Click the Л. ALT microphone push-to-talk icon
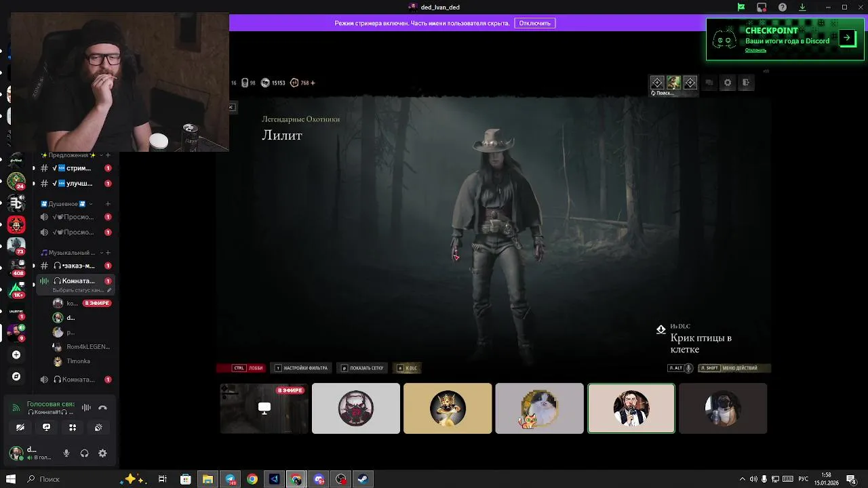Viewport: 868px width, 488px height. tap(688, 368)
